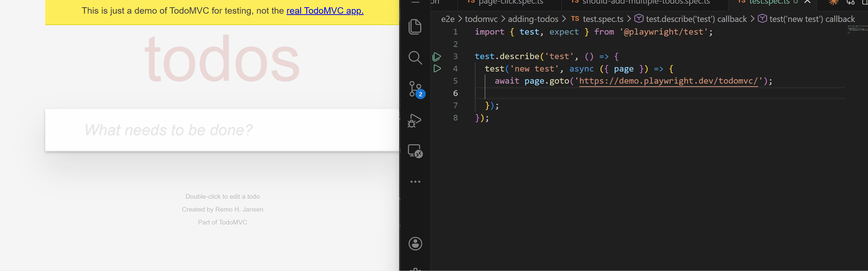The width and height of the screenshot is (868, 271).
Task: Open the Remote Explorer view
Action: point(415,151)
